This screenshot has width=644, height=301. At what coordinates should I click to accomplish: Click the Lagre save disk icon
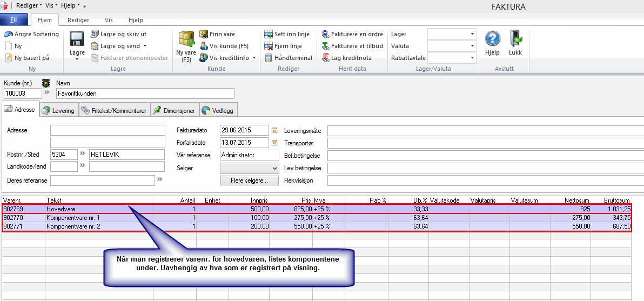pos(77,40)
